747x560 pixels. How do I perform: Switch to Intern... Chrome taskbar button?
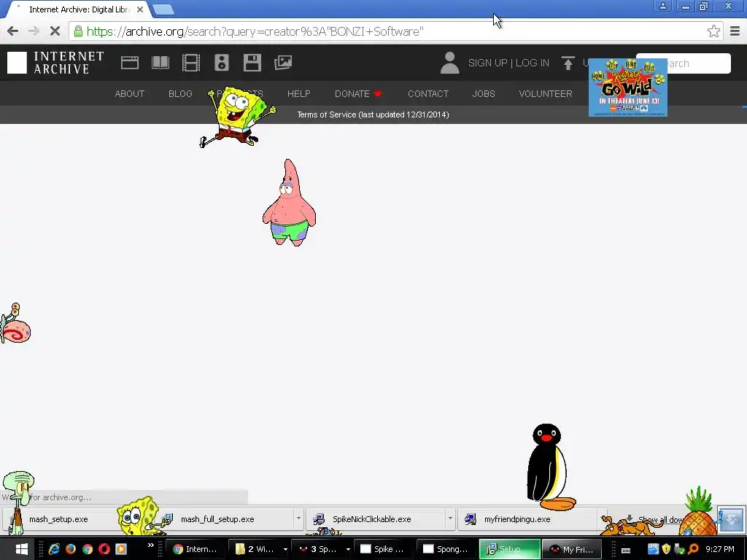pyautogui.click(x=195, y=549)
